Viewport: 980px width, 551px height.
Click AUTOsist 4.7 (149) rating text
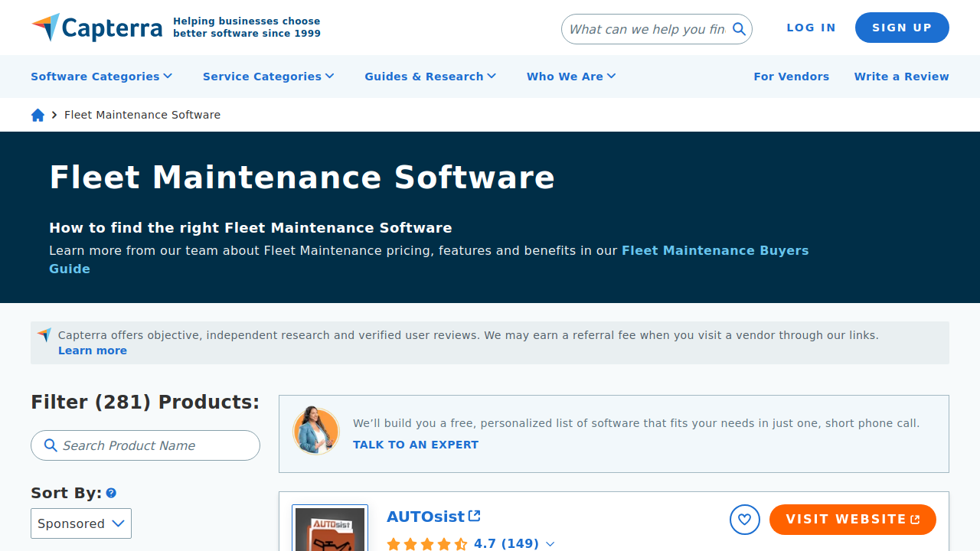tap(506, 543)
